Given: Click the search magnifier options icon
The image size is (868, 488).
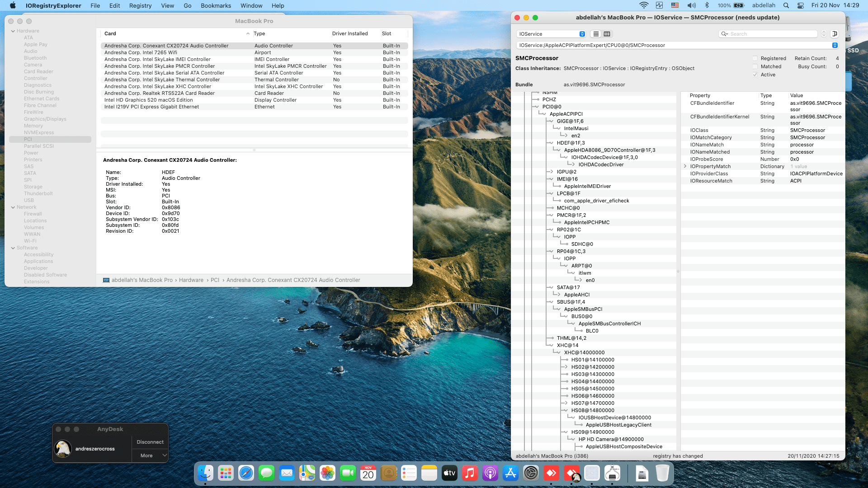Looking at the screenshot, I should (724, 34).
